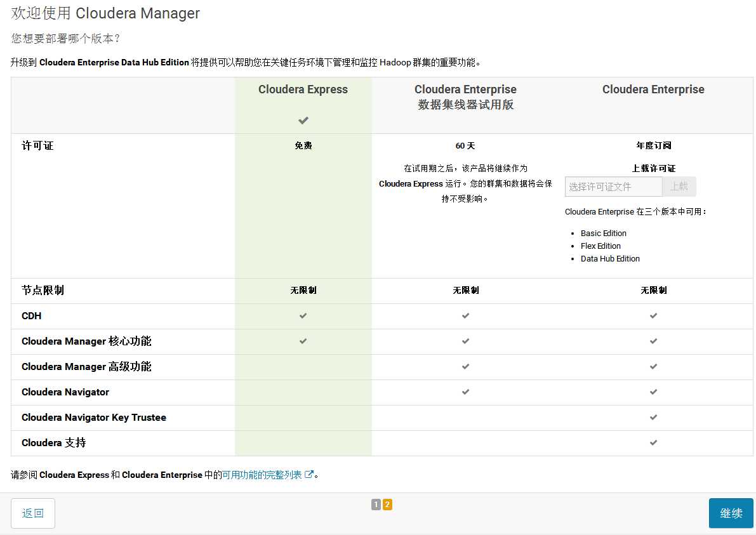Click the 年度订阅 license text
The width and height of the screenshot is (756, 535).
tap(653, 145)
